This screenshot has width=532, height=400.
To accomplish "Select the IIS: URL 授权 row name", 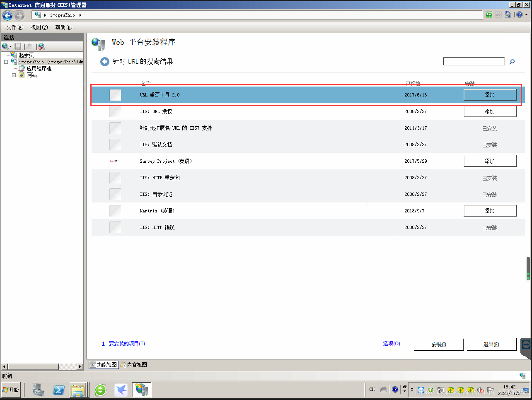I will coord(156,111).
